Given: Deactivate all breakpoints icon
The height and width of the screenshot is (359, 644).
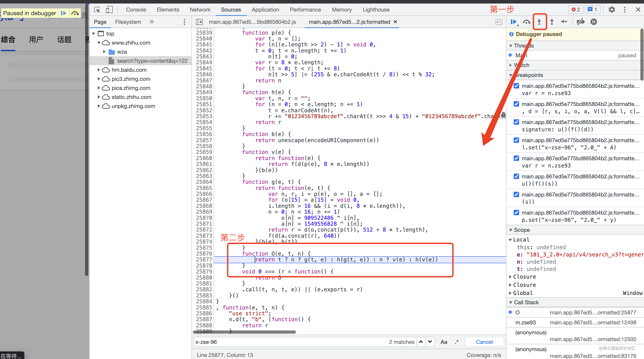Looking at the screenshot, I should click(x=580, y=22).
